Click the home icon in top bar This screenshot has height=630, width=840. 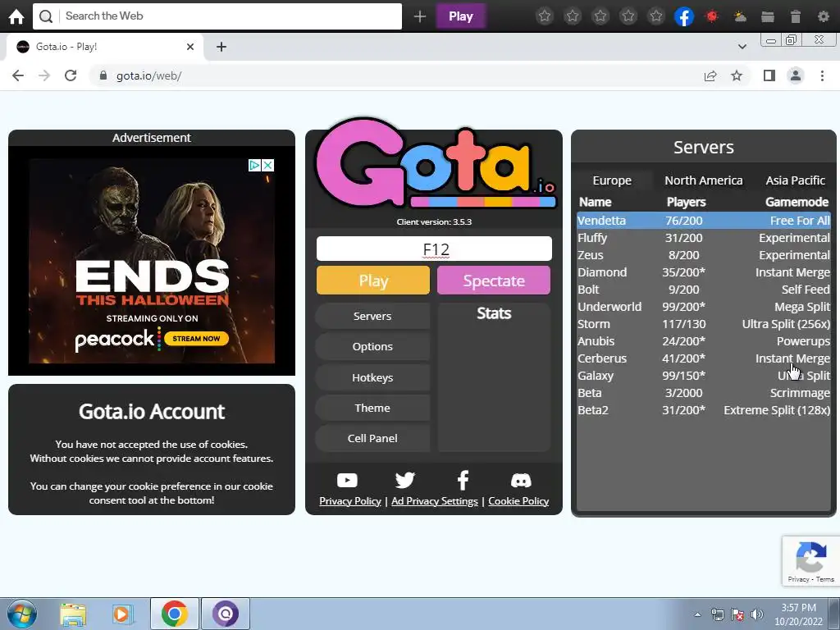click(x=16, y=16)
